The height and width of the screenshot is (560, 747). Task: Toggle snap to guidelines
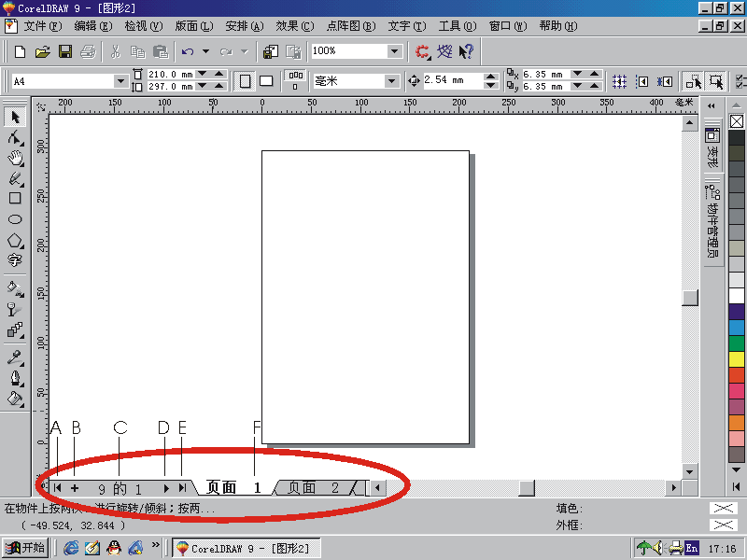(x=642, y=81)
